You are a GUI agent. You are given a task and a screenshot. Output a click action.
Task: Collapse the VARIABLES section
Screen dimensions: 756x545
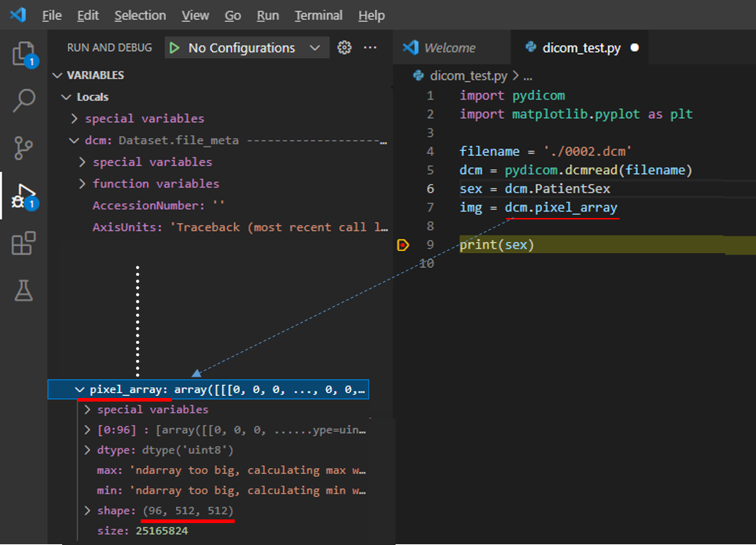point(57,75)
